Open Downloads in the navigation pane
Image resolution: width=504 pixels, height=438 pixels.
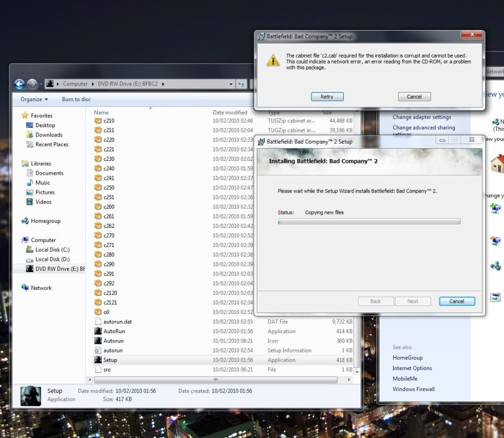click(49, 135)
